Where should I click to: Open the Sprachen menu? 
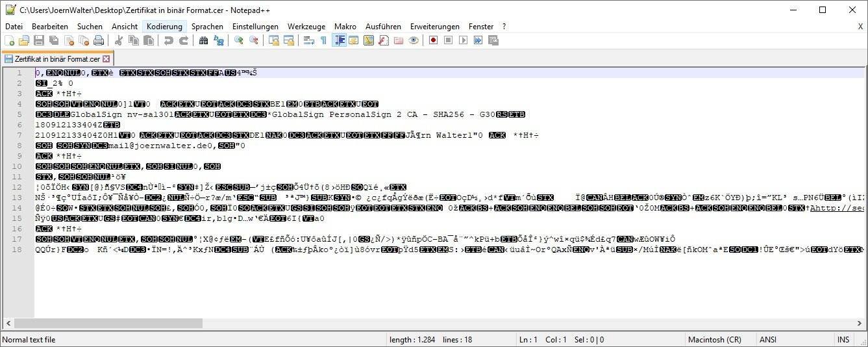[x=207, y=27]
